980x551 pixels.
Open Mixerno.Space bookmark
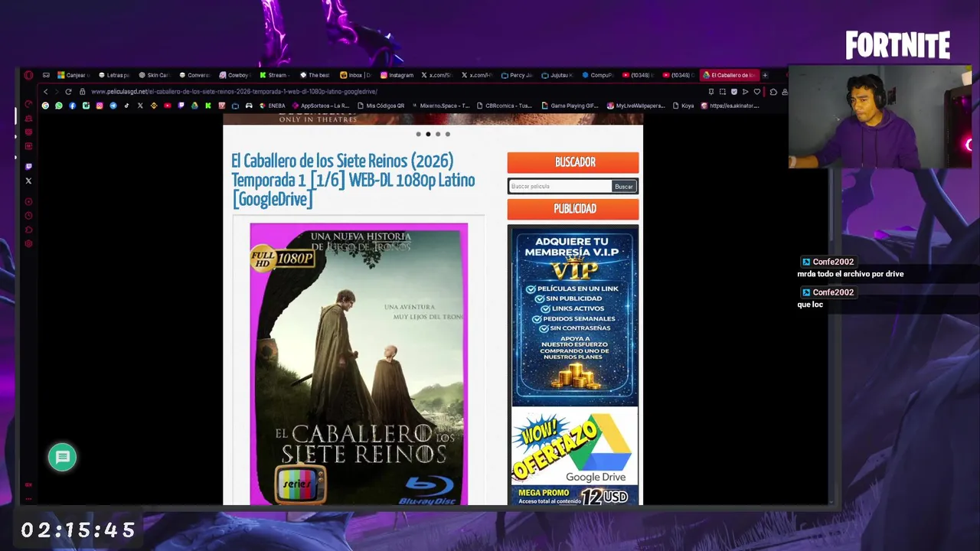click(440, 106)
